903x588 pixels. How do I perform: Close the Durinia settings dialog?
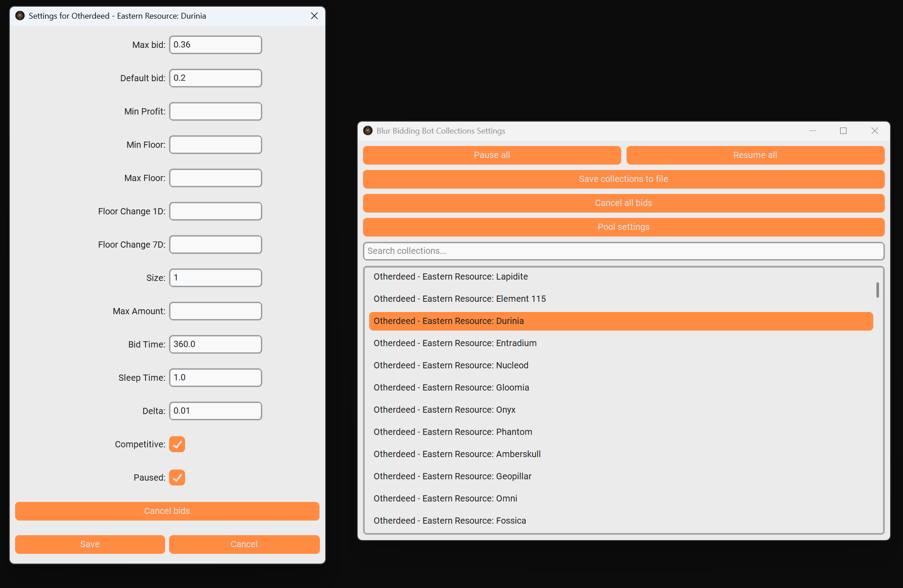click(314, 16)
